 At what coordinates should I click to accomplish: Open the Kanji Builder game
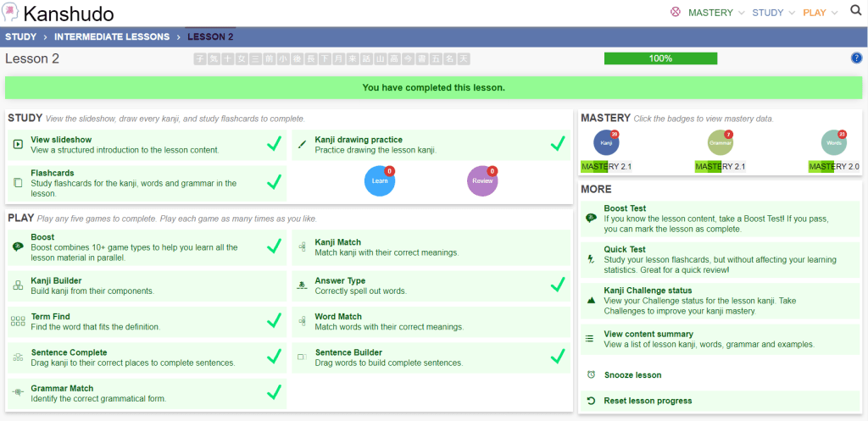click(56, 280)
